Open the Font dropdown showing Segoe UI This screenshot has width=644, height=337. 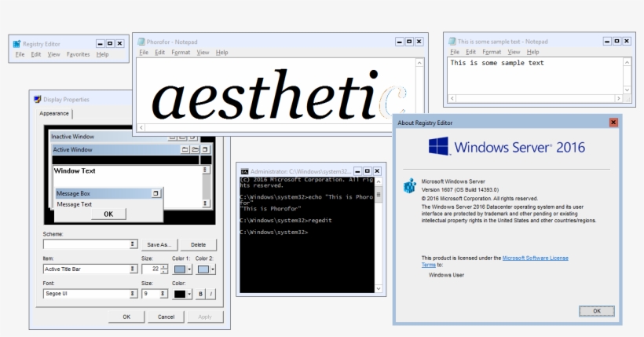point(132,294)
